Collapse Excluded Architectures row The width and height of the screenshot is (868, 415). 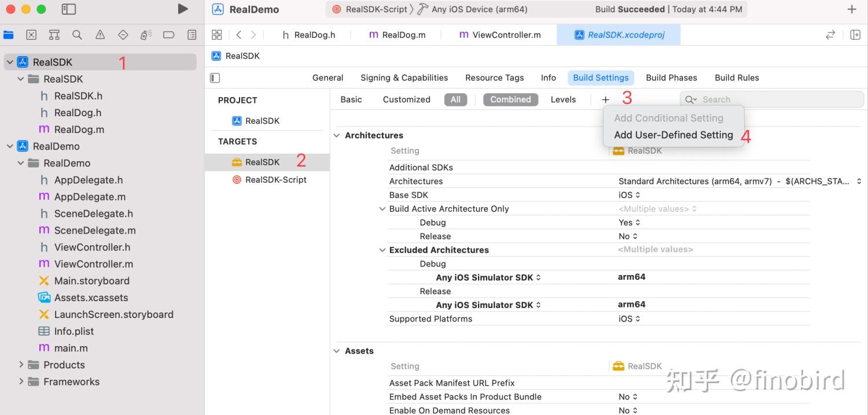pyautogui.click(x=382, y=250)
